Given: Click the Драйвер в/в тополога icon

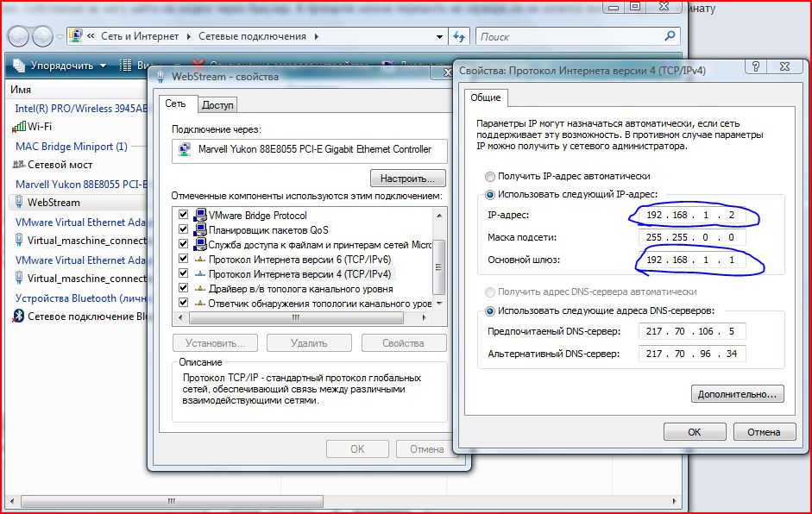Looking at the screenshot, I should (x=200, y=289).
